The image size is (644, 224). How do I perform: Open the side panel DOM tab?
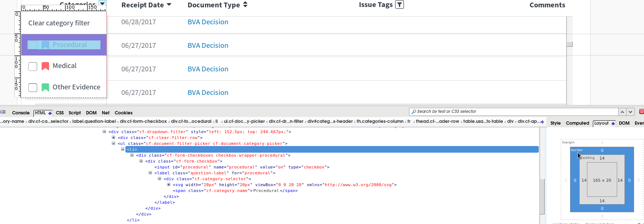click(624, 123)
